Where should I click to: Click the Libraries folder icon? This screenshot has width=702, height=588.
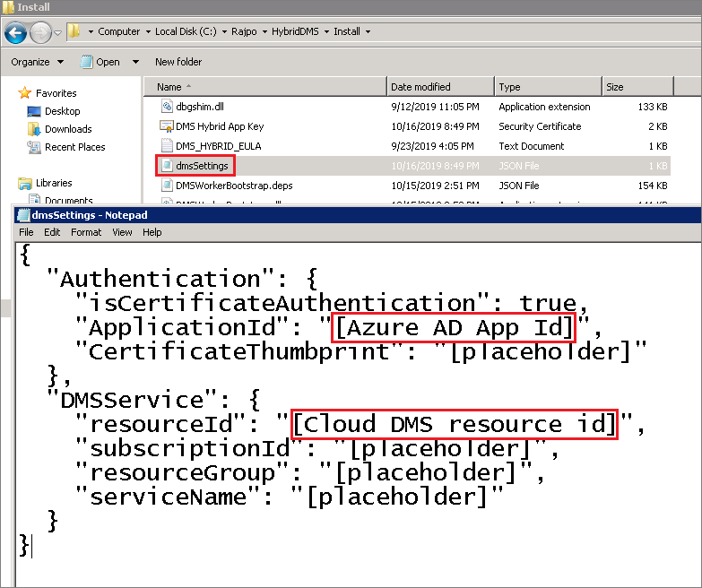click(24, 183)
